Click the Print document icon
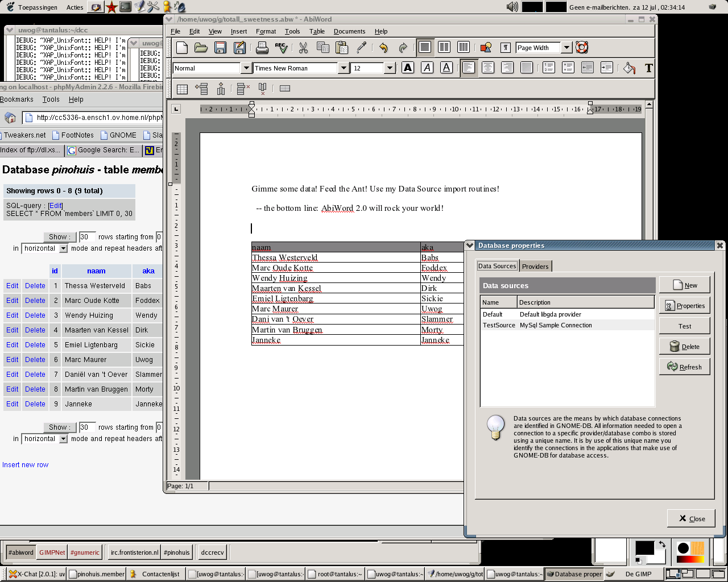 click(262, 48)
